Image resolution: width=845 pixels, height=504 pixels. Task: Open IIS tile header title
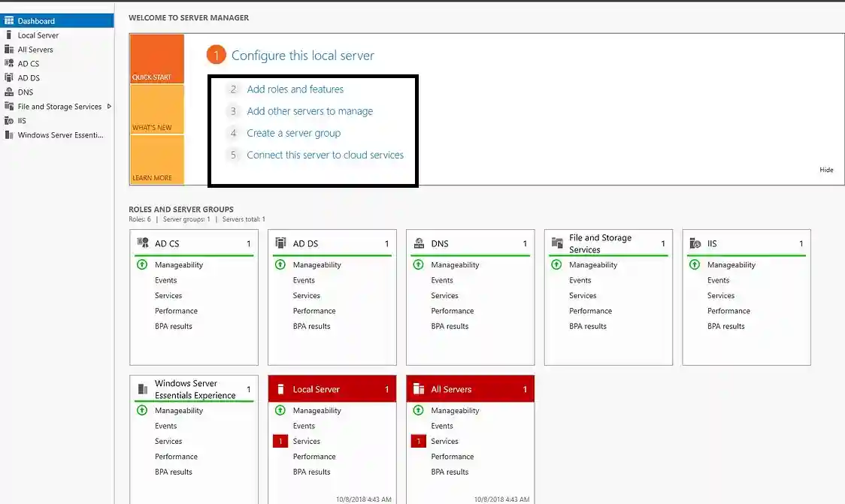pos(712,243)
